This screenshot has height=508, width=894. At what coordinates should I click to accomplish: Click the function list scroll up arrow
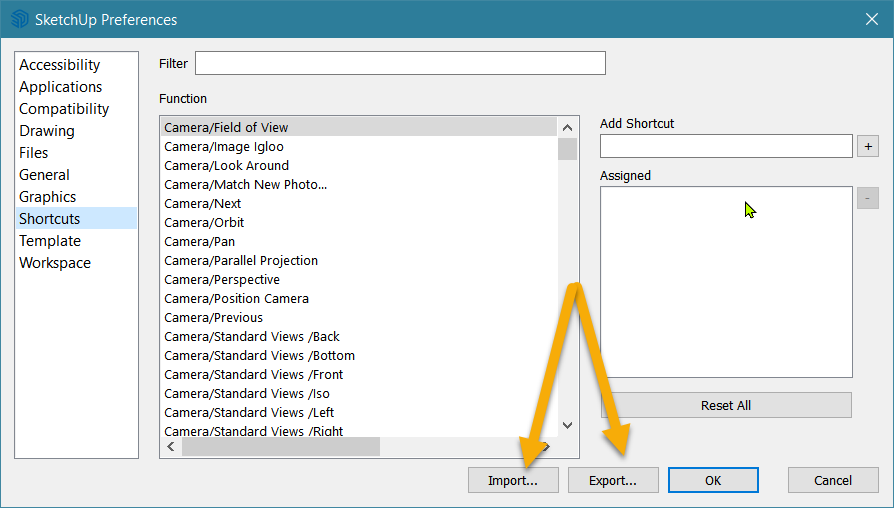567,128
